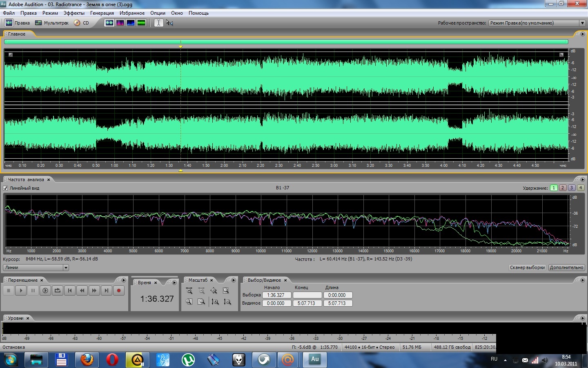Viewport: 588px width, 368px height.
Task: Click the zoom out full icon
Action: [x=214, y=291]
